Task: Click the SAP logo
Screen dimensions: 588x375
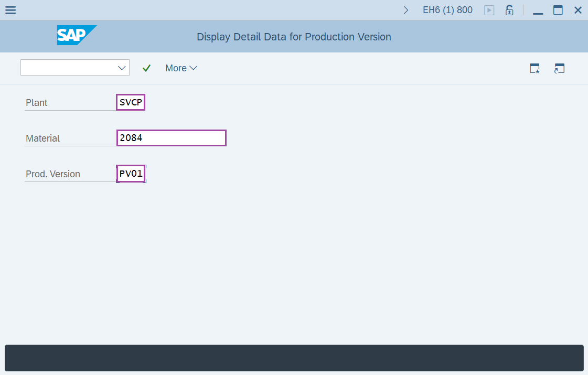Action: 77,36
